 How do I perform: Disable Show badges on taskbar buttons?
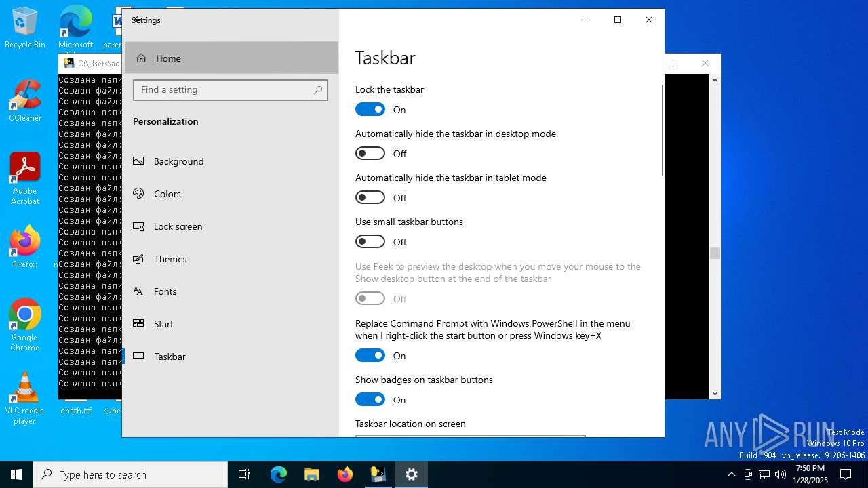pyautogui.click(x=370, y=399)
